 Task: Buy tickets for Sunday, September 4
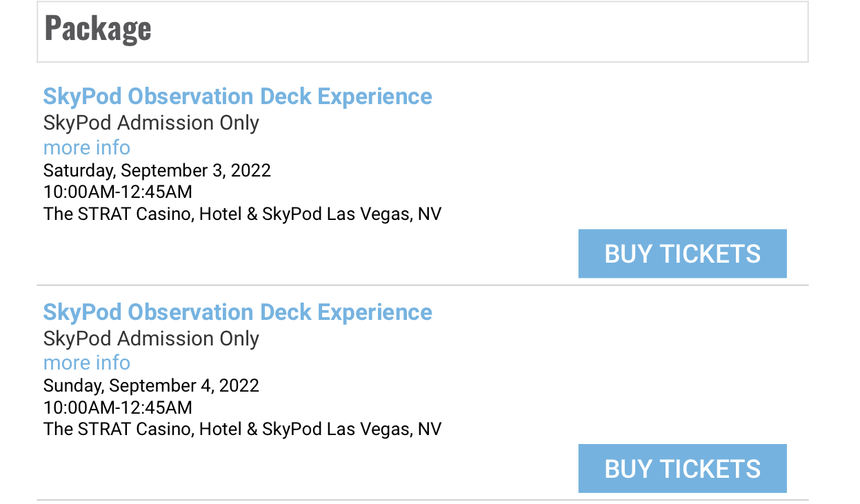[x=682, y=469]
